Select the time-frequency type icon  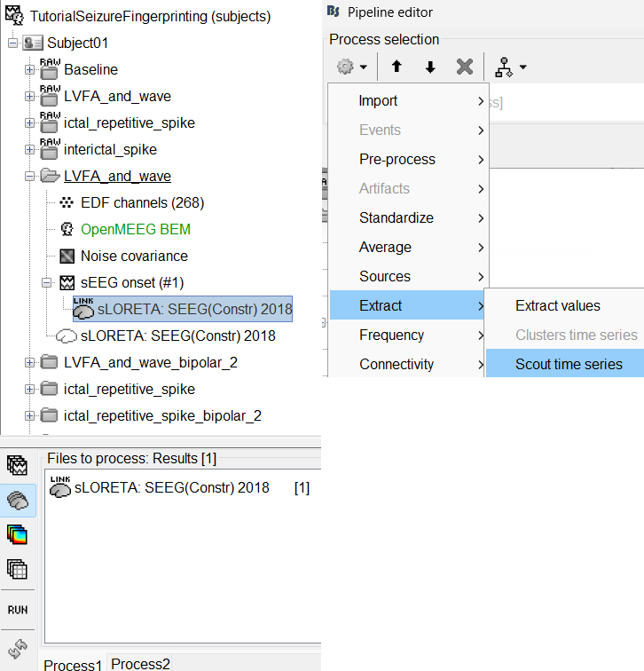pyautogui.click(x=17, y=534)
